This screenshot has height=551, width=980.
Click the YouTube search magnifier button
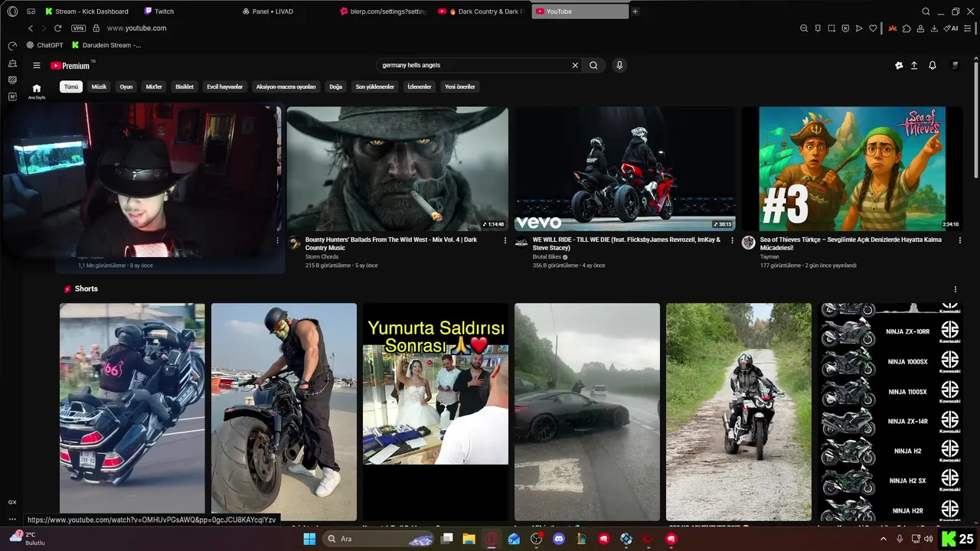pyautogui.click(x=593, y=65)
